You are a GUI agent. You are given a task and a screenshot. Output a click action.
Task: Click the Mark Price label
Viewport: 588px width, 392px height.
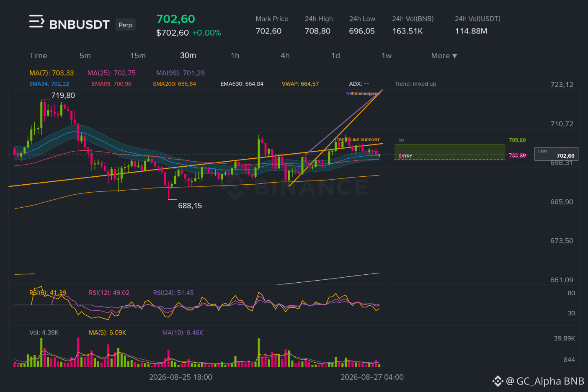click(272, 19)
